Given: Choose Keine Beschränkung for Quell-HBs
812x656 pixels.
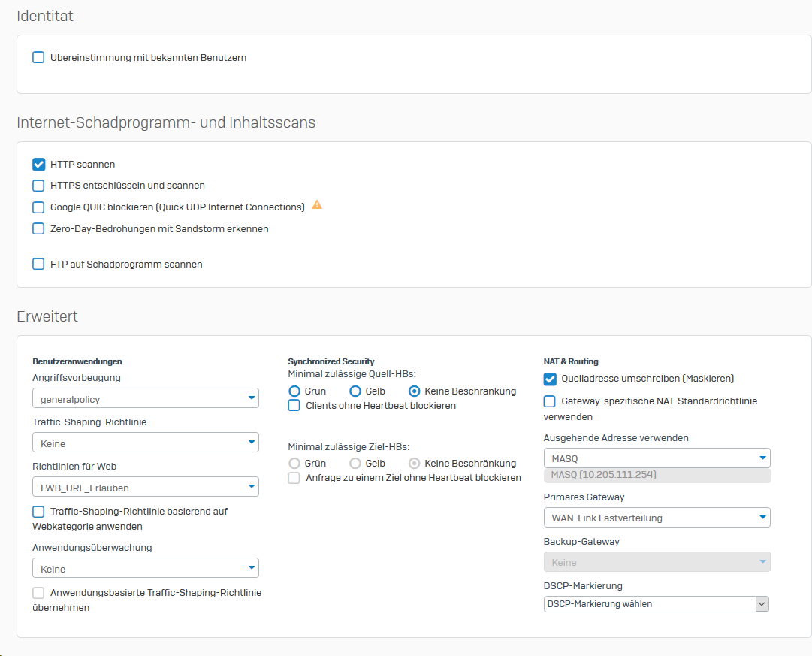Looking at the screenshot, I should coord(414,391).
